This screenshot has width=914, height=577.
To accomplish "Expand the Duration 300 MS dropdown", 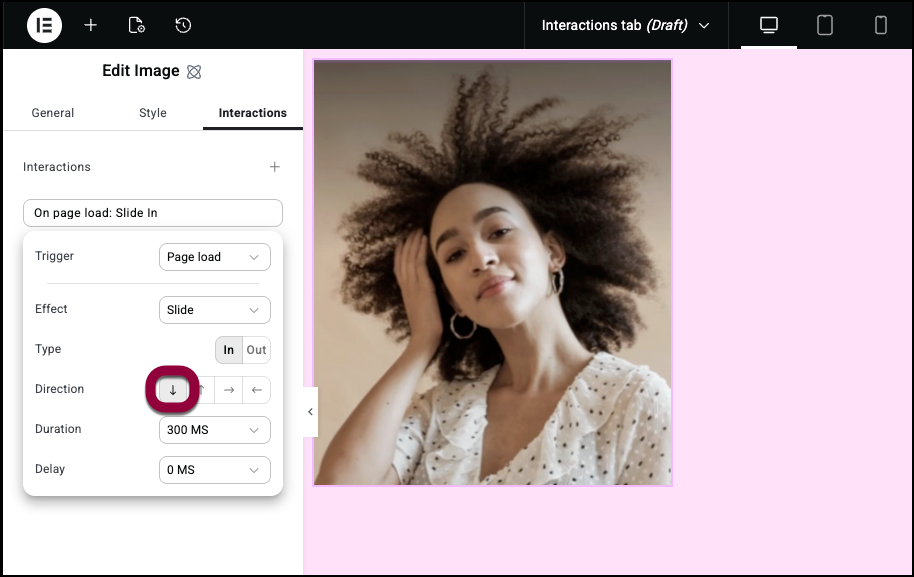I will click(x=214, y=430).
